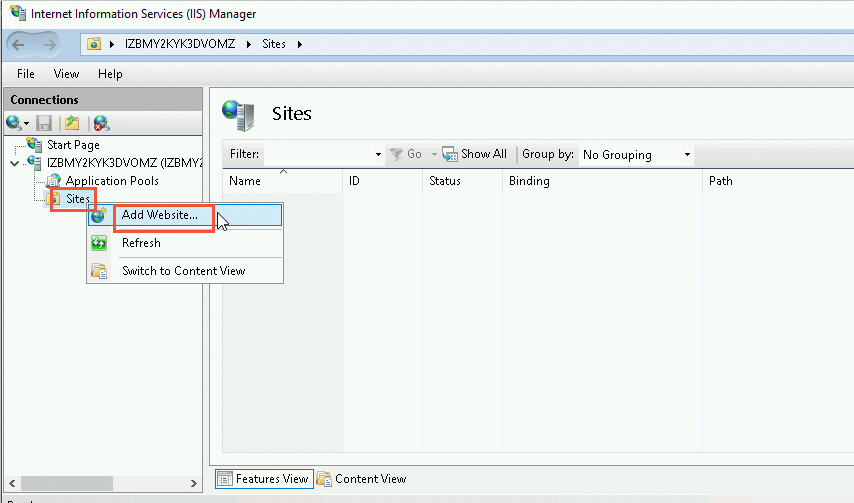Open the Create New Connection dropdown arrow
The width and height of the screenshot is (854, 503).
click(26, 124)
